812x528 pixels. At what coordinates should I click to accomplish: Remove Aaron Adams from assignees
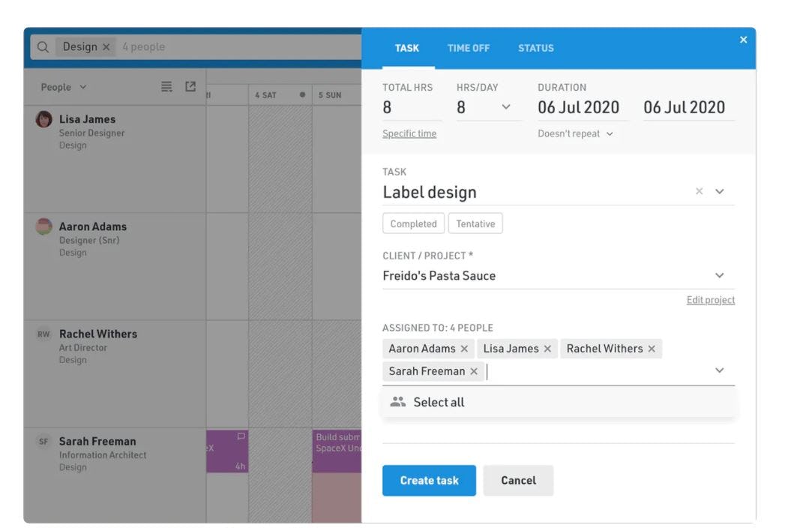pos(464,349)
